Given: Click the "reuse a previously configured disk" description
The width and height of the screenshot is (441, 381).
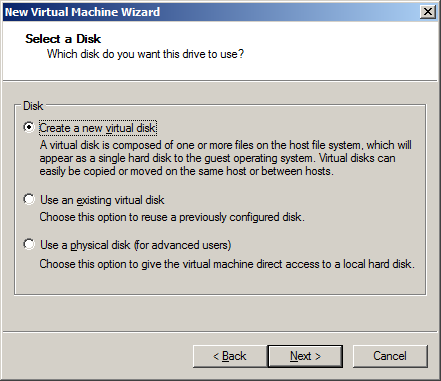Looking at the screenshot, I should (x=172, y=217).
